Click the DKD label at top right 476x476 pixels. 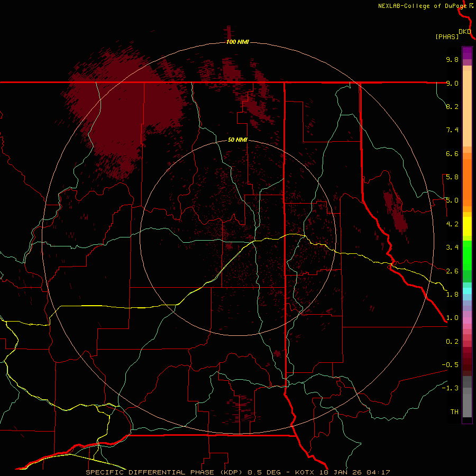(x=465, y=32)
